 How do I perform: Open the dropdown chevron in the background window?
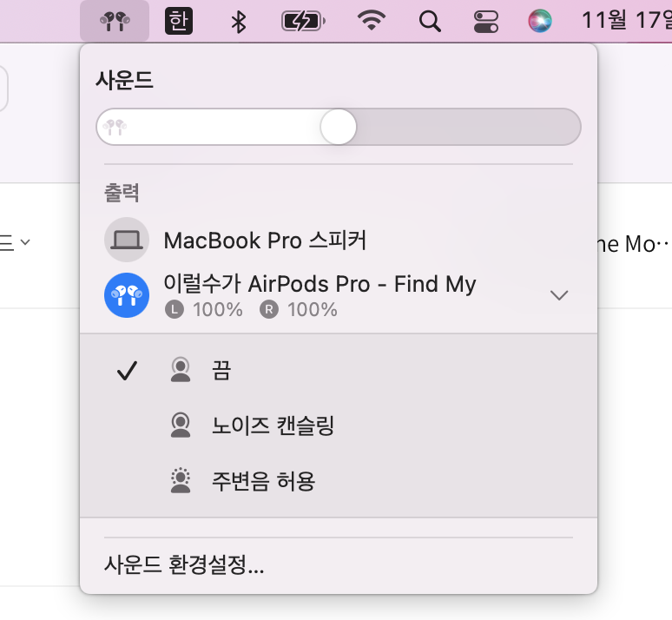point(25,242)
